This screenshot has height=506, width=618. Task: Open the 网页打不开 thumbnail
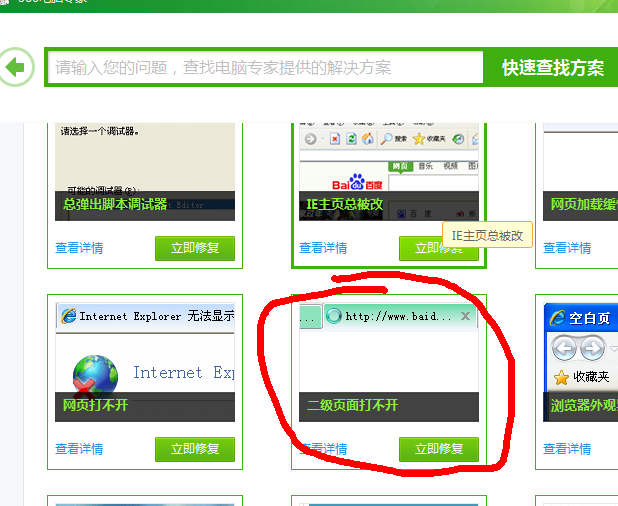[145, 362]
